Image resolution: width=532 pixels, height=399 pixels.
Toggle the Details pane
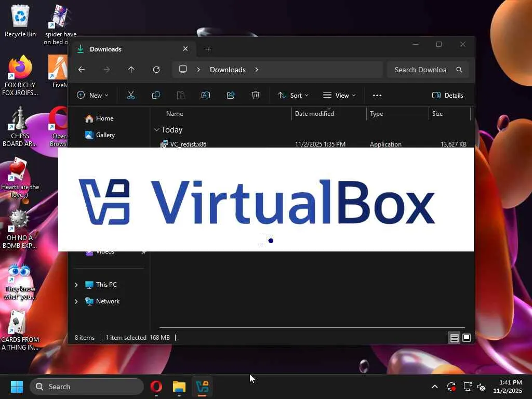(447, 96)
